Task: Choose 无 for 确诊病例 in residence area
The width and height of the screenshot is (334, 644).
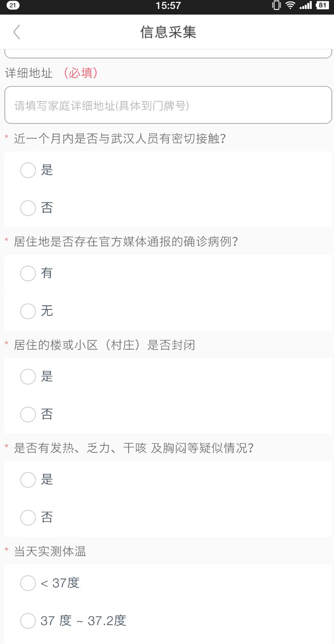Action: pos(28,311)
